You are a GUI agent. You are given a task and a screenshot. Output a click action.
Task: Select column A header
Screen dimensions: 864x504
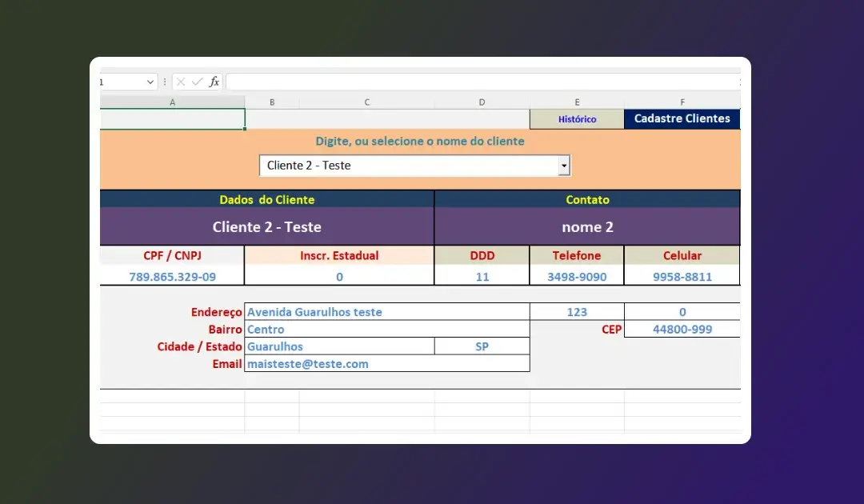pos(172,102)
